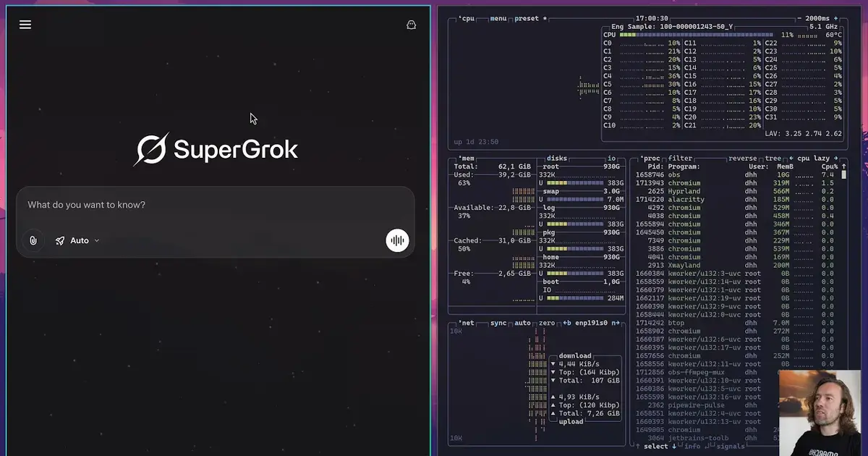The height and width of the screenshot is (456, 868).
Task: Toggle reverse sorting in proc box
Action: point(744,158)
